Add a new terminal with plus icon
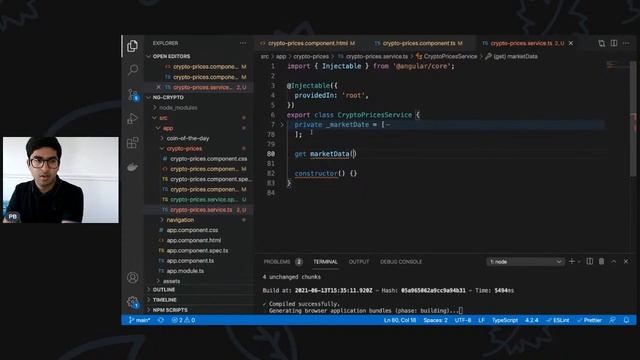Screen dimensions: 640x360 coord(572,261)
